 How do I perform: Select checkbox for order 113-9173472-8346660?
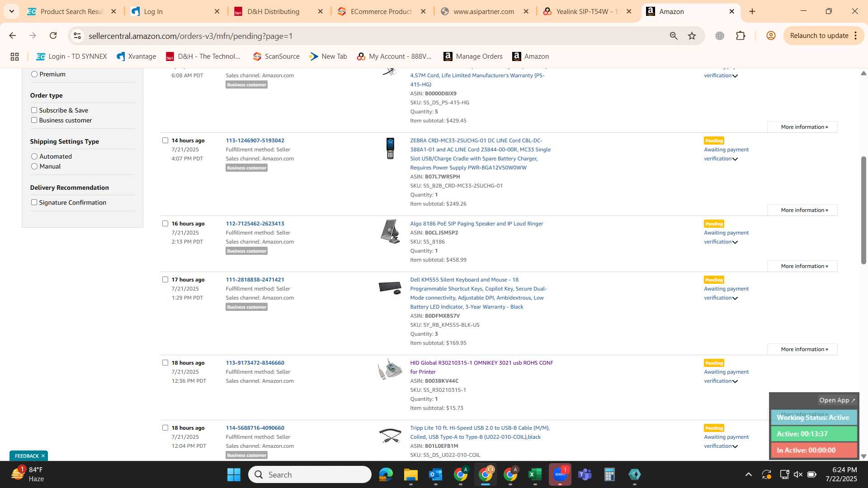click(x=165, y=363)
